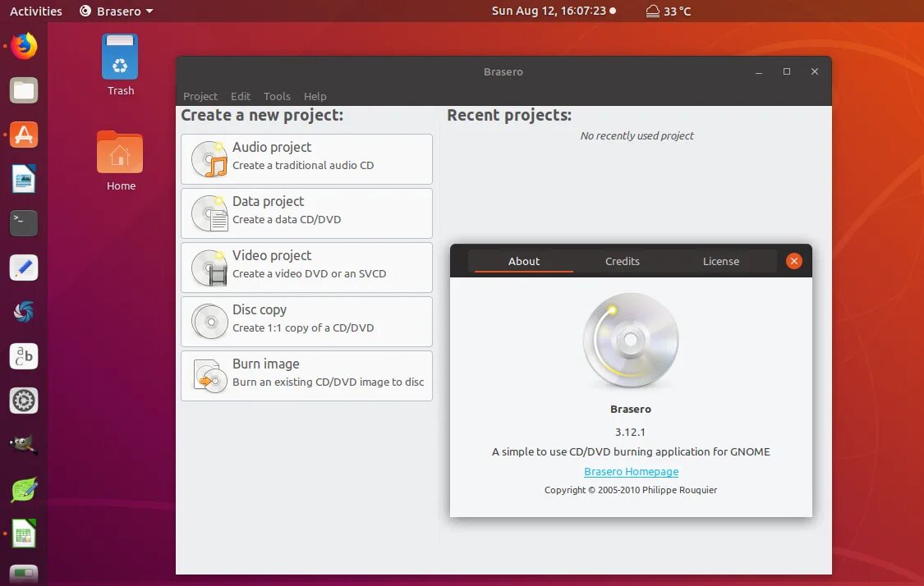Open the Edit menu
The width and height of the screenshot is (924, 586).
click(x=241, y=96)
